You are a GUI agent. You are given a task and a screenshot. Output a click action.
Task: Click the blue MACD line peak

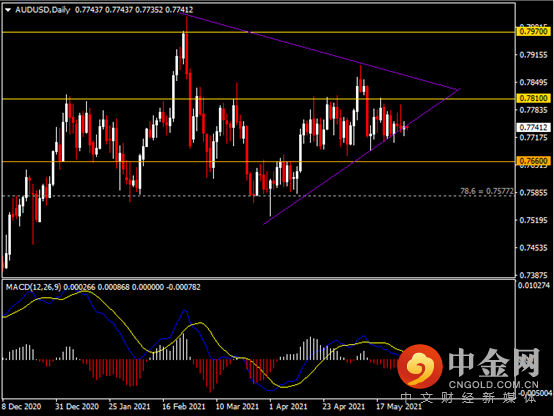pos(185,311)
